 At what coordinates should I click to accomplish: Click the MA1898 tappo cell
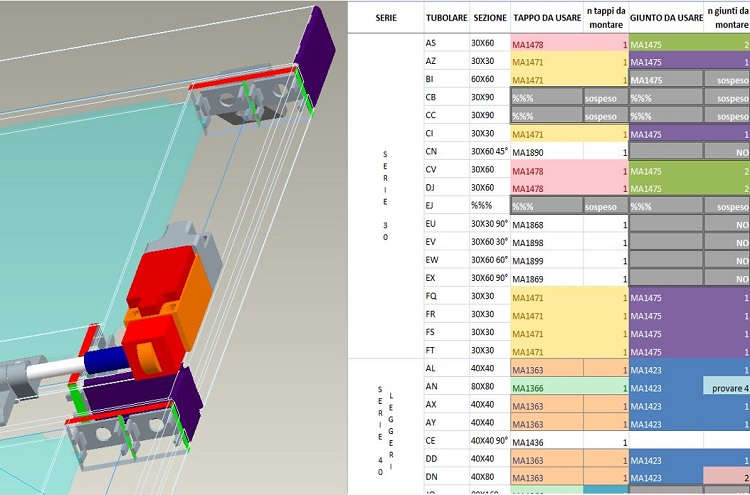[x=547, y=242]
